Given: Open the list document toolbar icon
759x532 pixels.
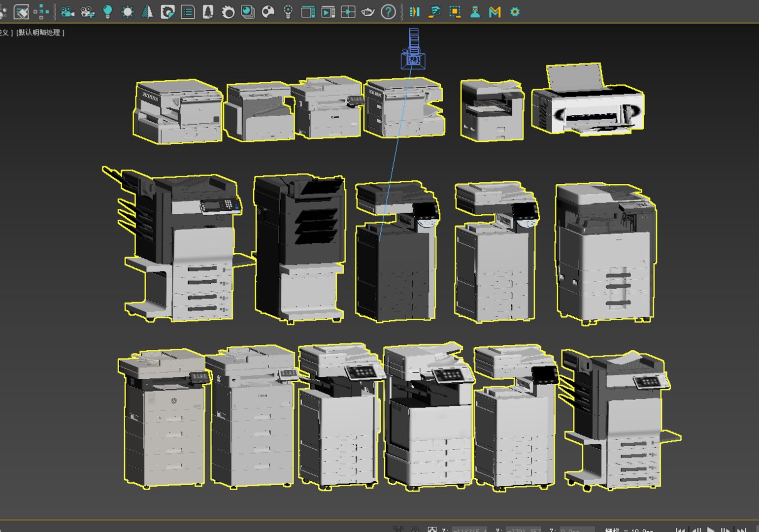Looking at the screenshot, I should 188,12.
